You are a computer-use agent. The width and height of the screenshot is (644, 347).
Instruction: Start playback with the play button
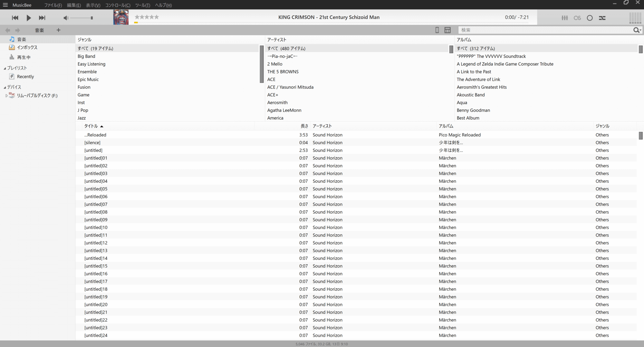tap(29, 18)
